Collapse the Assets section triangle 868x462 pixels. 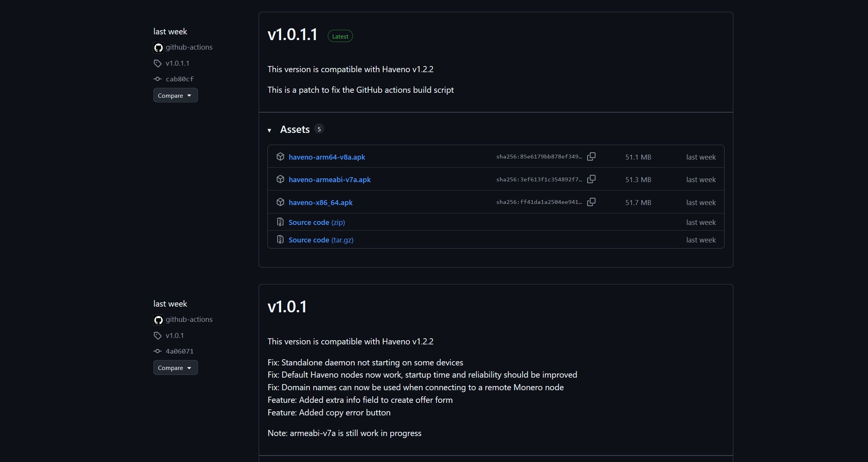269,130
